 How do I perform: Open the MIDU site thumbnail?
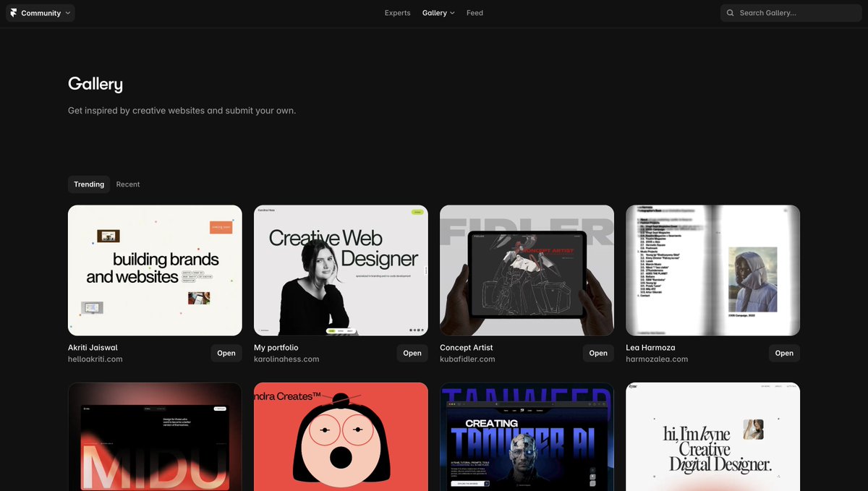tap(155, 437)
